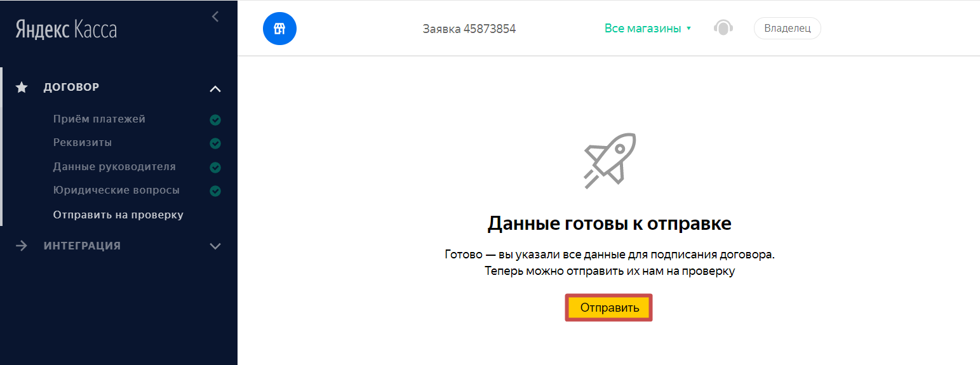980x365 pixels.
Task: Open support via the headset icon
Action: pyautogui.click(x=723, y=28)
